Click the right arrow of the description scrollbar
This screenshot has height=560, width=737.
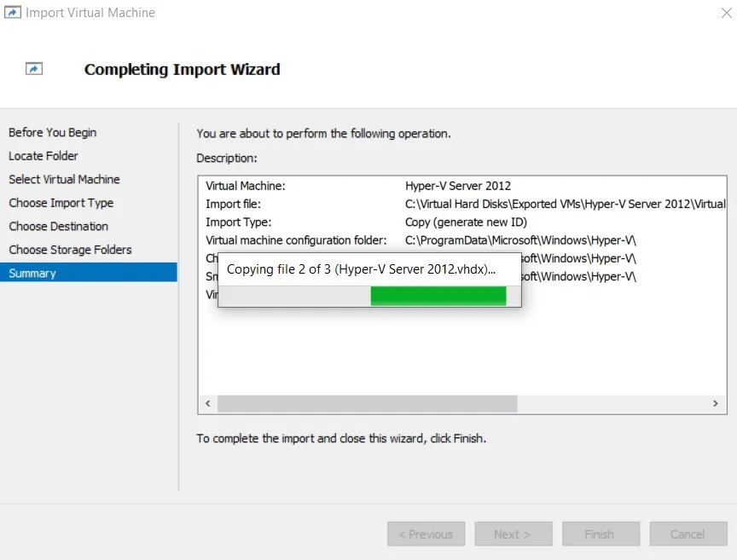click(x=717, y=403)
